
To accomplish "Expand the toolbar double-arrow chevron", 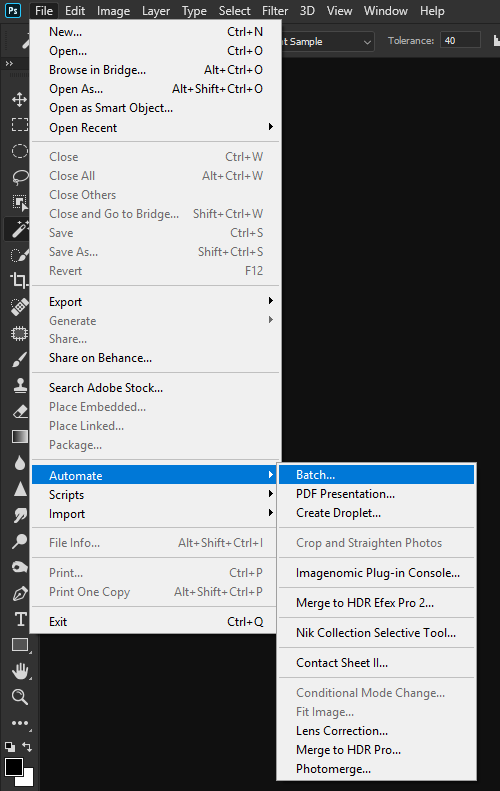I will pyautogui.click(x=9, y=64).
